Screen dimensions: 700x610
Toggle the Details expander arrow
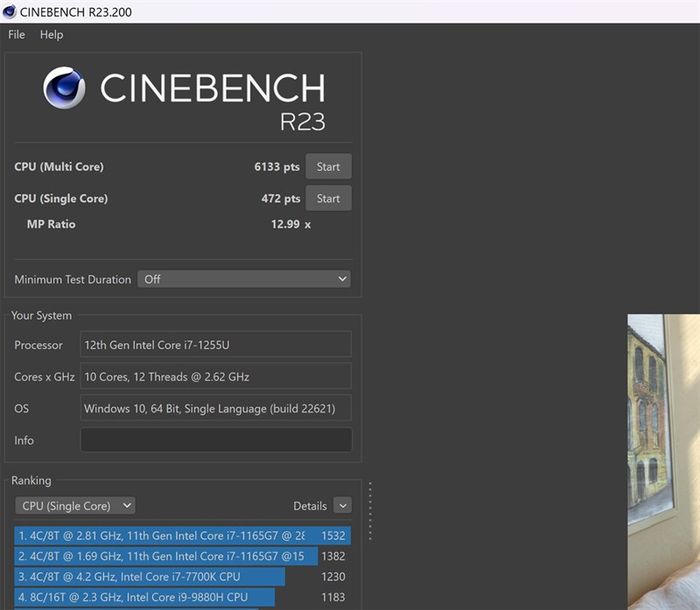point(343,506)
